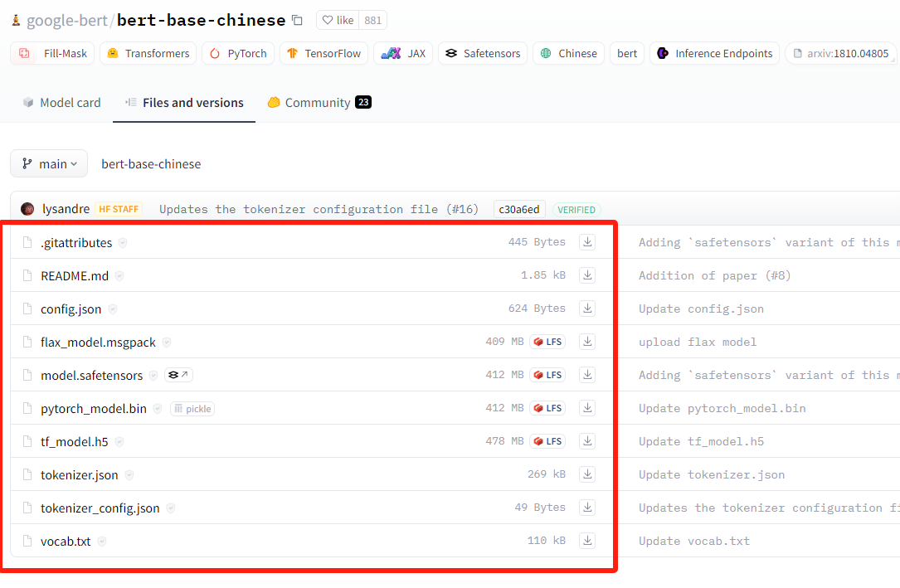Click security shield icon next to config.json
This screenshot has width=900, height=588.
(113, 309)
